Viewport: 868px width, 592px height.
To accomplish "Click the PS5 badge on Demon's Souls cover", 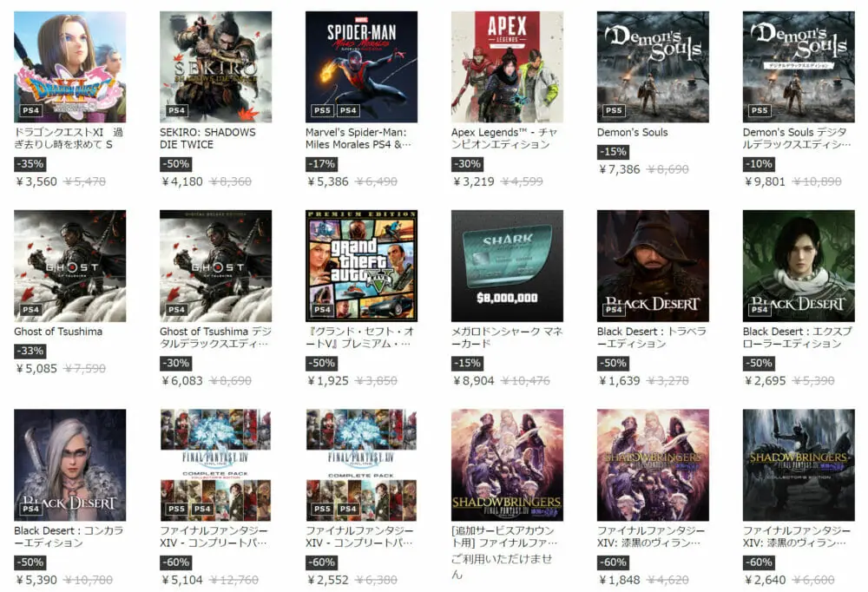I will pos(614,110).
